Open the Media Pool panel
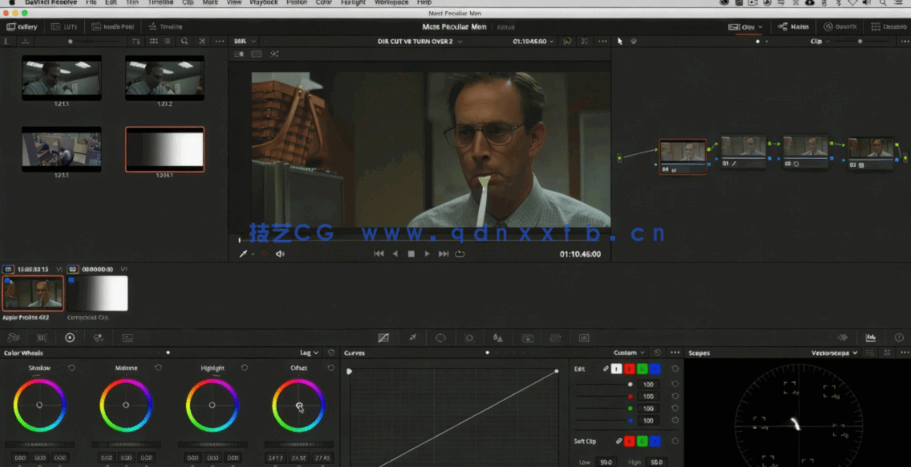This screenshot has height=467, width=911. pos(113,27)
